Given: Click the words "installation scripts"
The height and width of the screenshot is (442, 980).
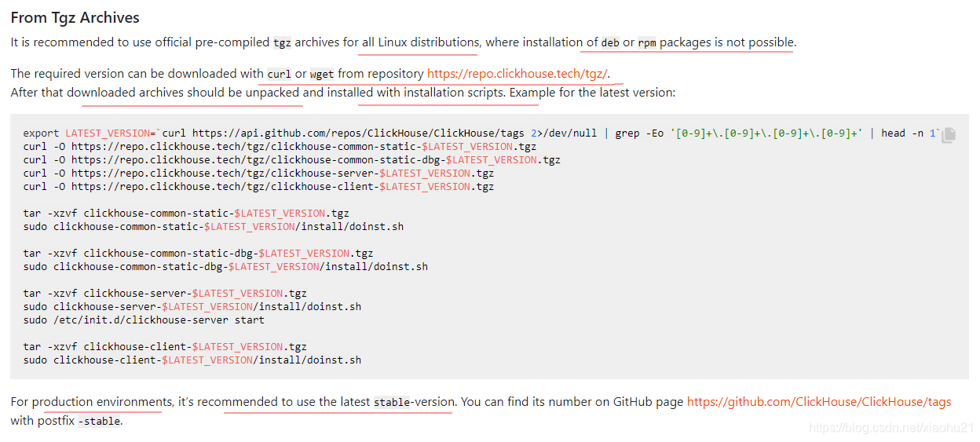Looking at the screenshot, I should tap(455, 93).
